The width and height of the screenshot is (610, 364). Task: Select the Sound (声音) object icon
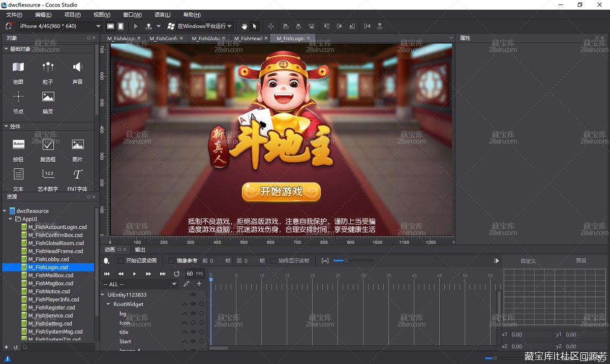click(x=77, y=67)
